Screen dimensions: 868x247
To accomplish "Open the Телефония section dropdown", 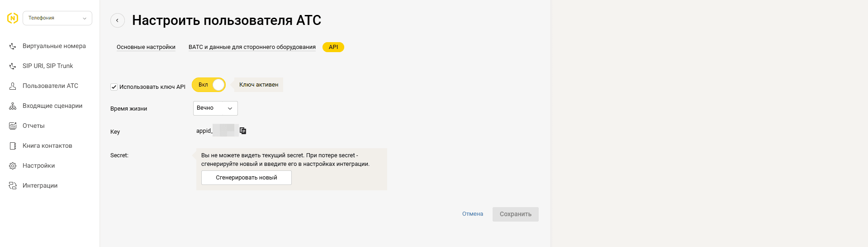I will click(57, 18).
